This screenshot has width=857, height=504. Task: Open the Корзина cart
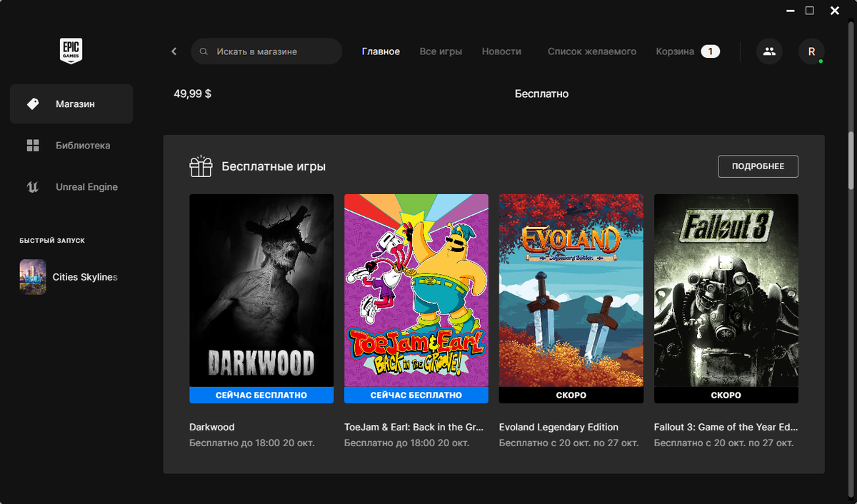coord(675,51)
